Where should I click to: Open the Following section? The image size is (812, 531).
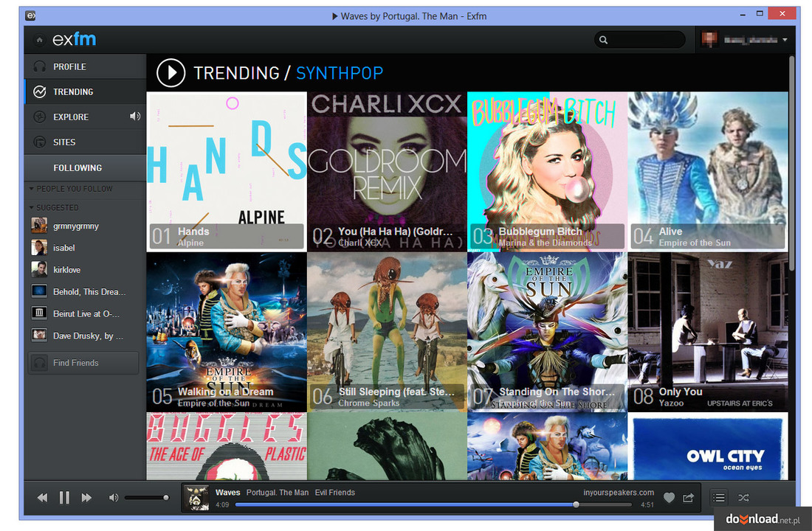tap(85, 167)
